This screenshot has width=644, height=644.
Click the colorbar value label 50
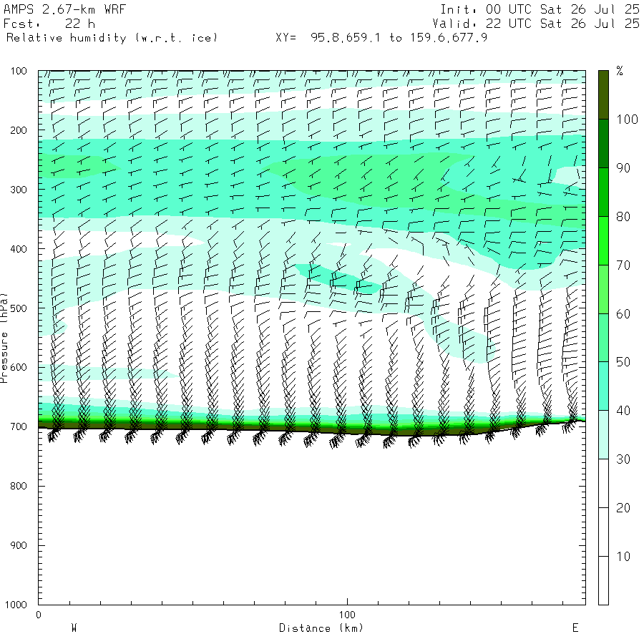coord(623,362)
